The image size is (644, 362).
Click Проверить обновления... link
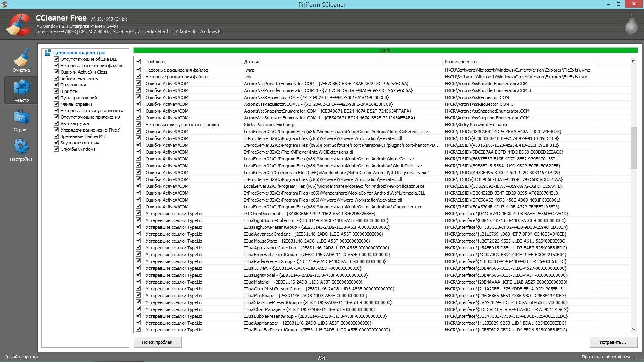coord(608,357)
